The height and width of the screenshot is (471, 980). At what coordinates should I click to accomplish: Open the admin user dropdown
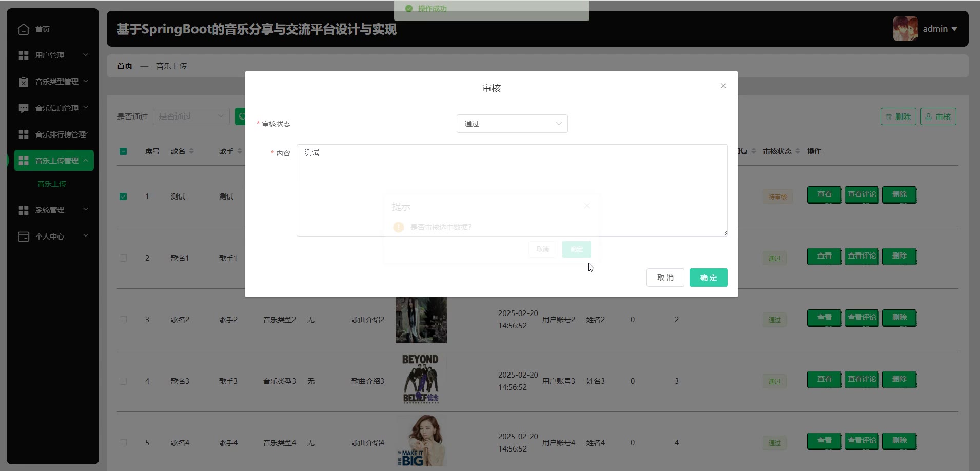pos(940,29)
